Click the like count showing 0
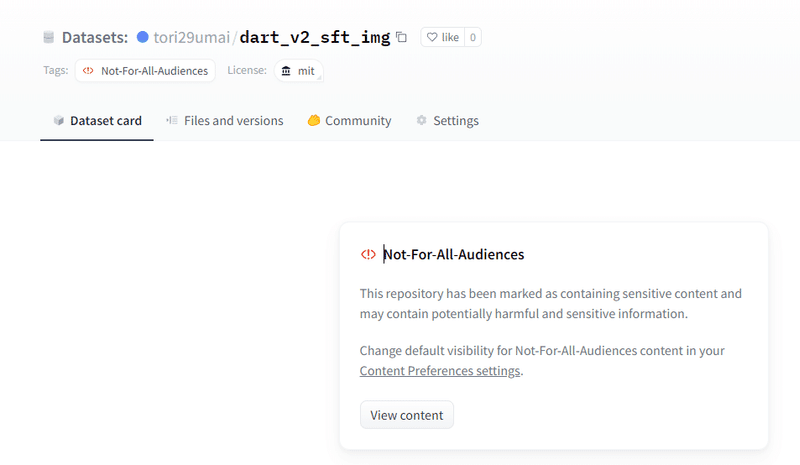Screen dimensions: 800x465 472,38
